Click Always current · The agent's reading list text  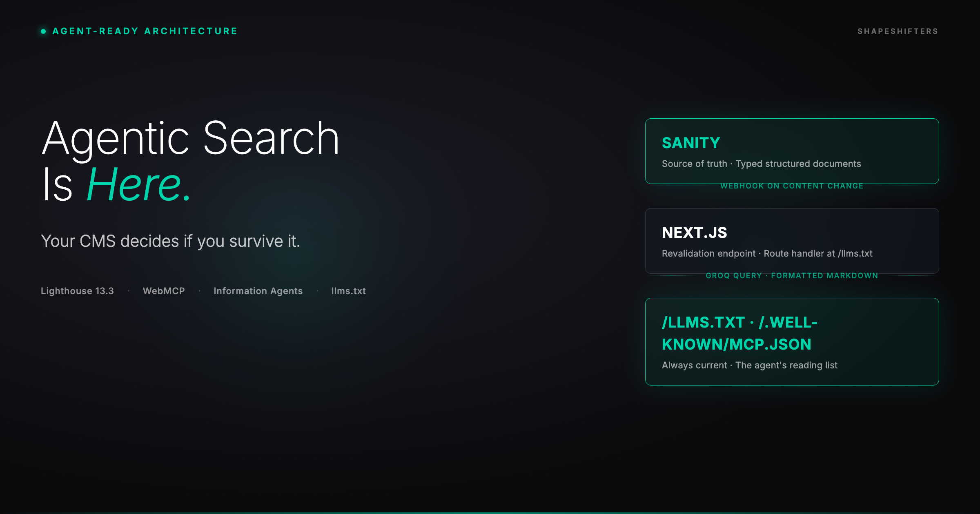click(x=749, y=365)
